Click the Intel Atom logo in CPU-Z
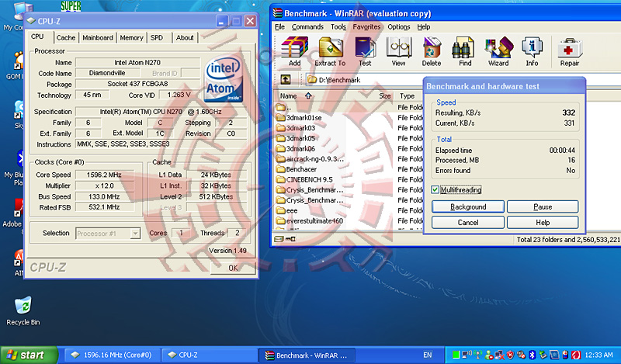The width and height of the screenshot is (621, 364). pyautogui.click(x=224, y=79)
